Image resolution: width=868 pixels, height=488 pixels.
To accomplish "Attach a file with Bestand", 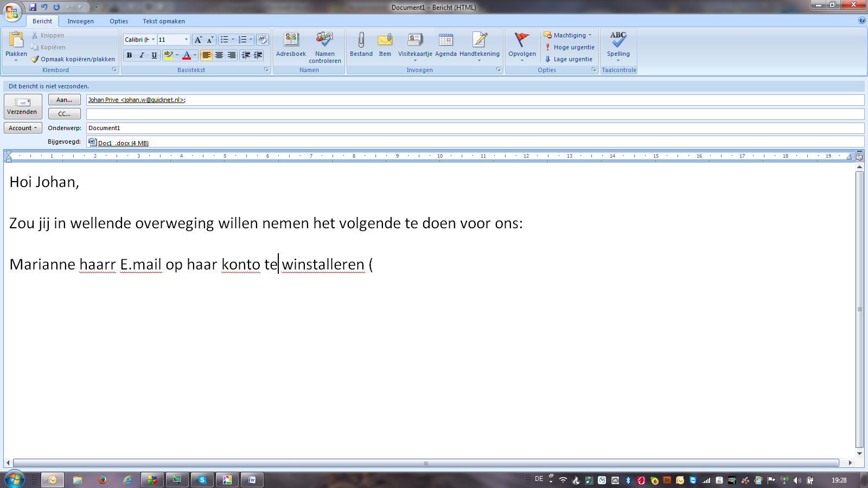I will point(361,44).
